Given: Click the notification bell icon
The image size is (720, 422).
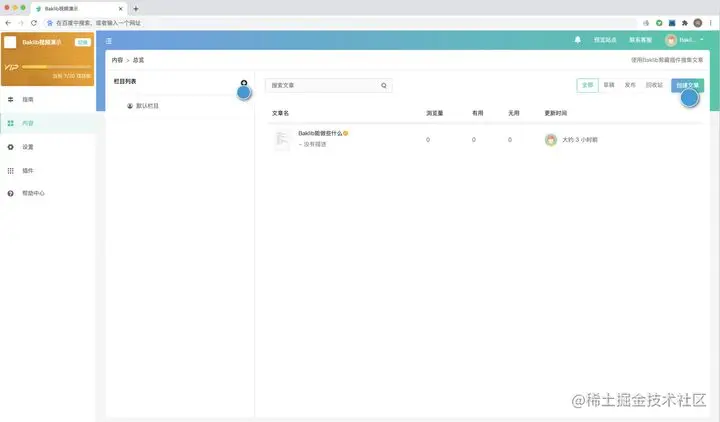Looking at the screenshot, I should click(578, 40).
